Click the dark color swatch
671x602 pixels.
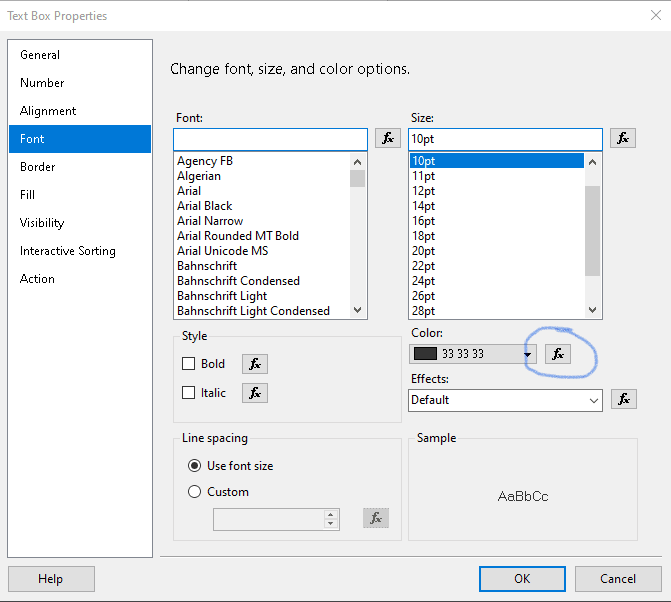425,354
